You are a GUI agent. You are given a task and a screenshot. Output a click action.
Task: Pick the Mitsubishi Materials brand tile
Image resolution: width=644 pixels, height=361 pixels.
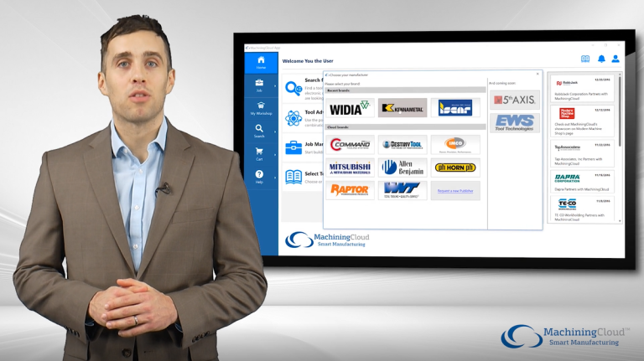350,168
